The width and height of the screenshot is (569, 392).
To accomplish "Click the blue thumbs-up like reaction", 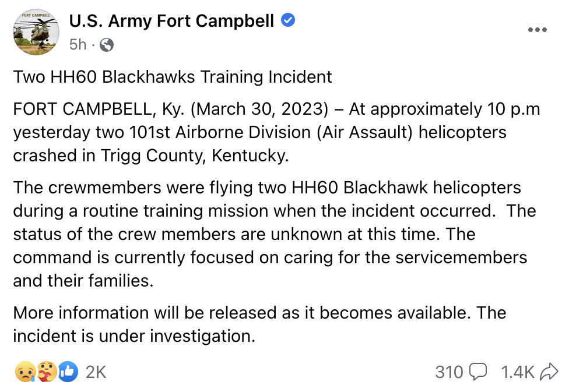I will 68,372.
